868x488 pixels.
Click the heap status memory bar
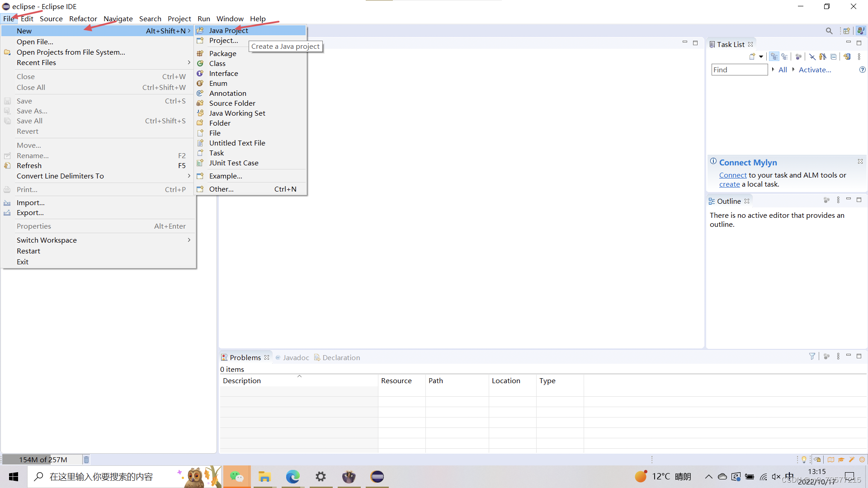pos(42,460)
